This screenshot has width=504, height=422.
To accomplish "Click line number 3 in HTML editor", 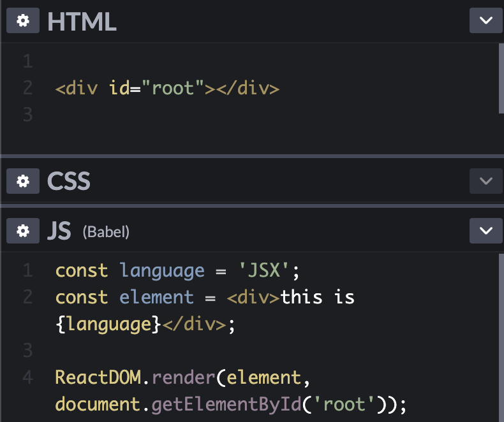I will coord(28,115).
